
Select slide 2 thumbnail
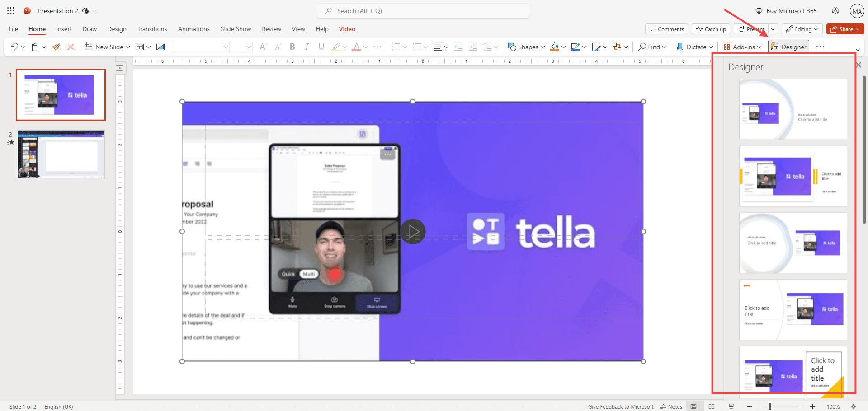click(61, 154)
